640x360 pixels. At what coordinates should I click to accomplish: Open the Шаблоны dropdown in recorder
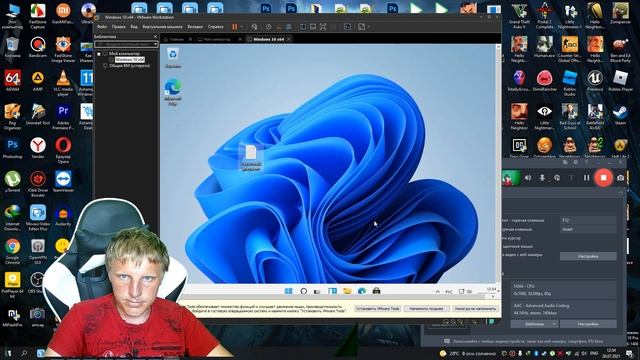click(534, 324)
